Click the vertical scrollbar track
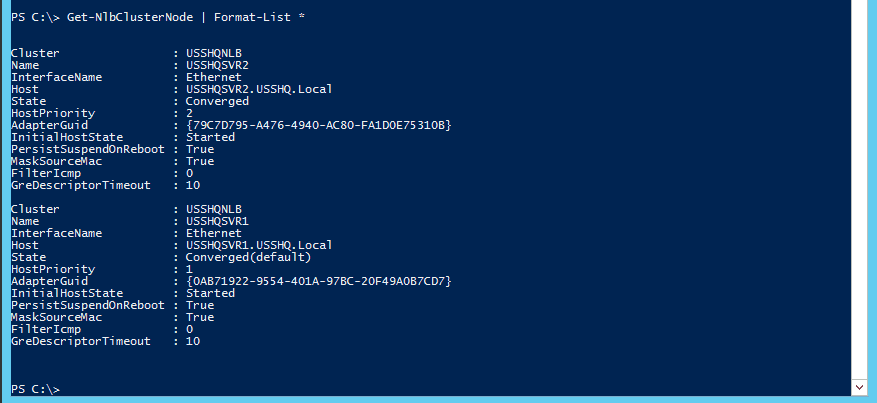This screenshot has height=403, width=877. tap(859, 189)
